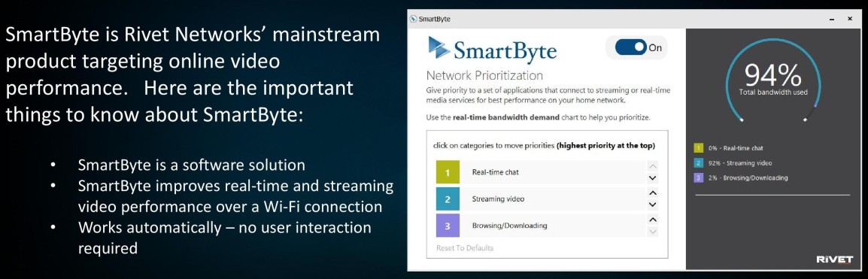Move Streaming video up with arrow

pyautogui.click(x=652, y=193)
